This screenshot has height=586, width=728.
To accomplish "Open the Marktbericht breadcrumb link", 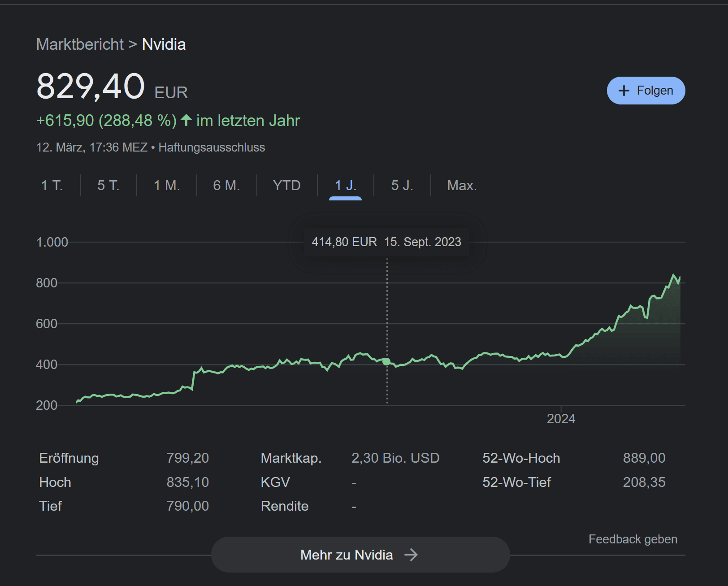I will coord(80,44).
